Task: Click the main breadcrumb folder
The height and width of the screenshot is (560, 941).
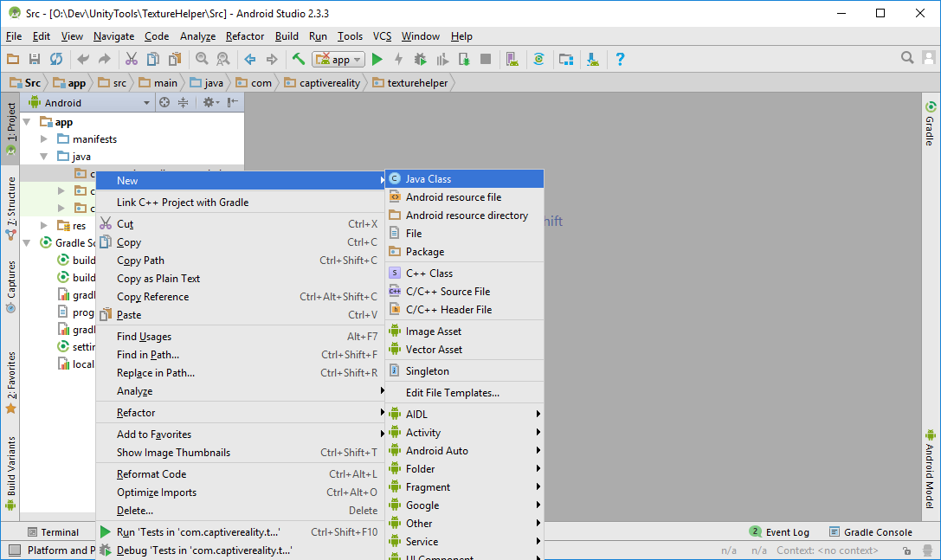Action: point(158,83)
